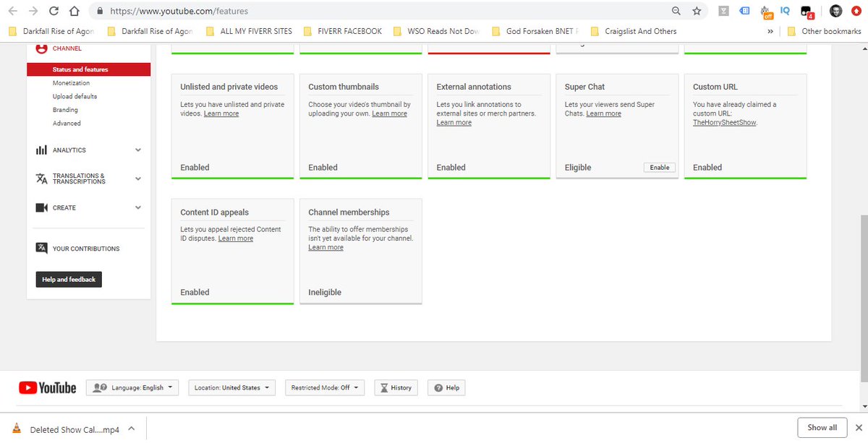Open Learn more for Content ID appeals
Image resolution: width=868 pixels, height=443 pixels.
click(236, 239)
